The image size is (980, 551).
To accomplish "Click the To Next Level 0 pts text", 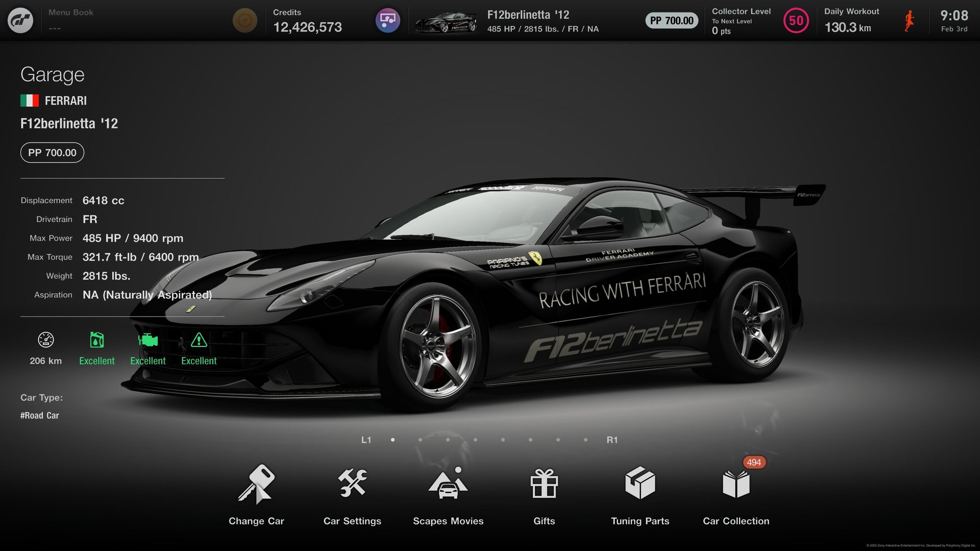I will [x=732, y=27].
